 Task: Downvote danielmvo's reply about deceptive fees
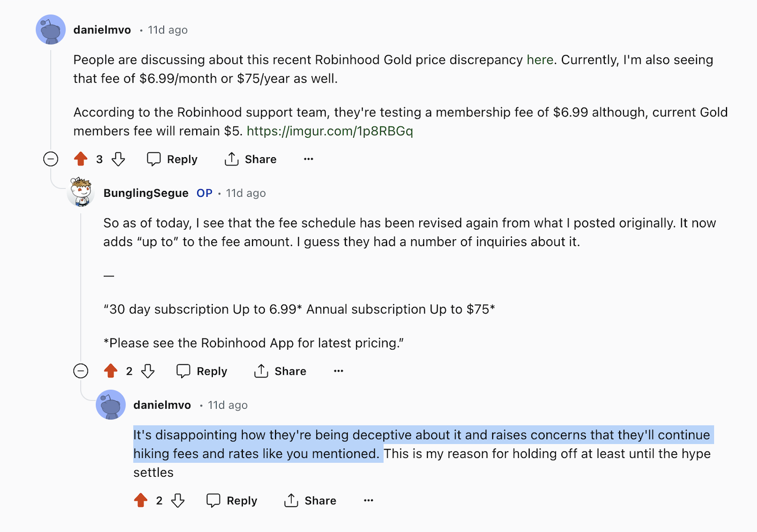[178, 500]
